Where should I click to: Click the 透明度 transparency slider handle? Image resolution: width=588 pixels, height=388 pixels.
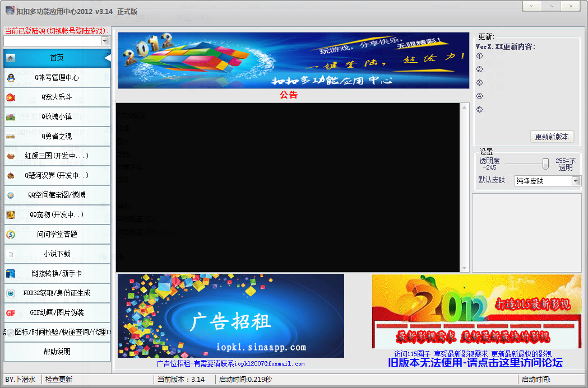coord(545,164)
